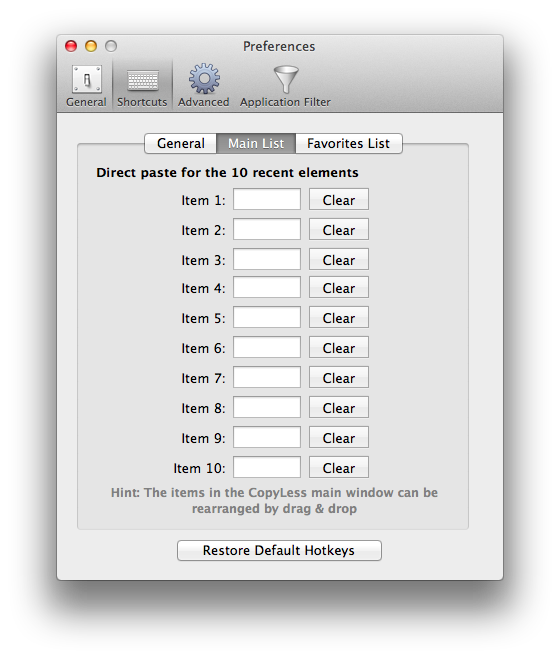Select the Main List tab
Screen dimensions: 560x659
click(x=256, y=143)
